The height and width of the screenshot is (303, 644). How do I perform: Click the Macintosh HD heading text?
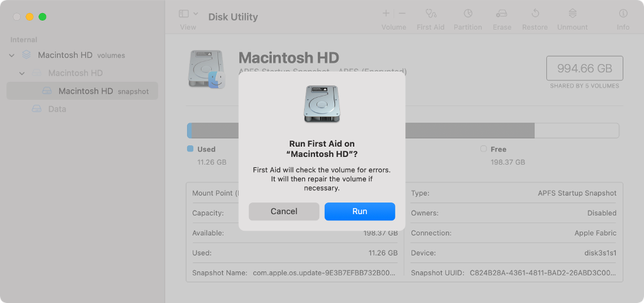[x=289, y=58]
